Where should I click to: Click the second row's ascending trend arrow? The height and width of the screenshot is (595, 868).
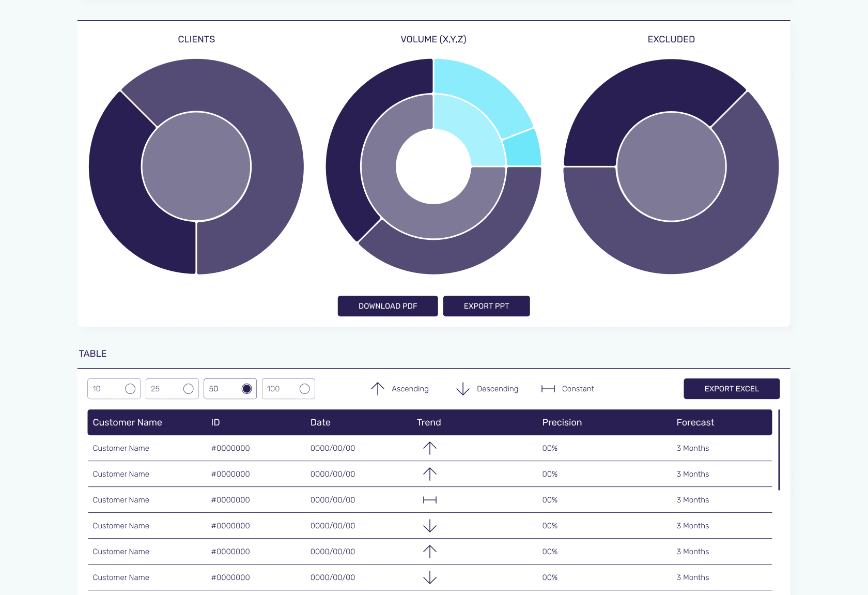pyautogui.click(x=430, y=474)
